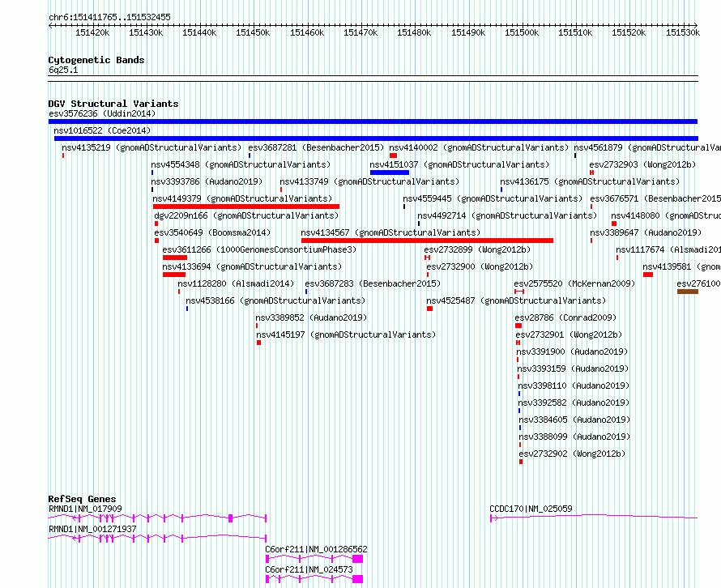
Task: Open the nsv4149379 red variant bar
Action: [246, 207]
